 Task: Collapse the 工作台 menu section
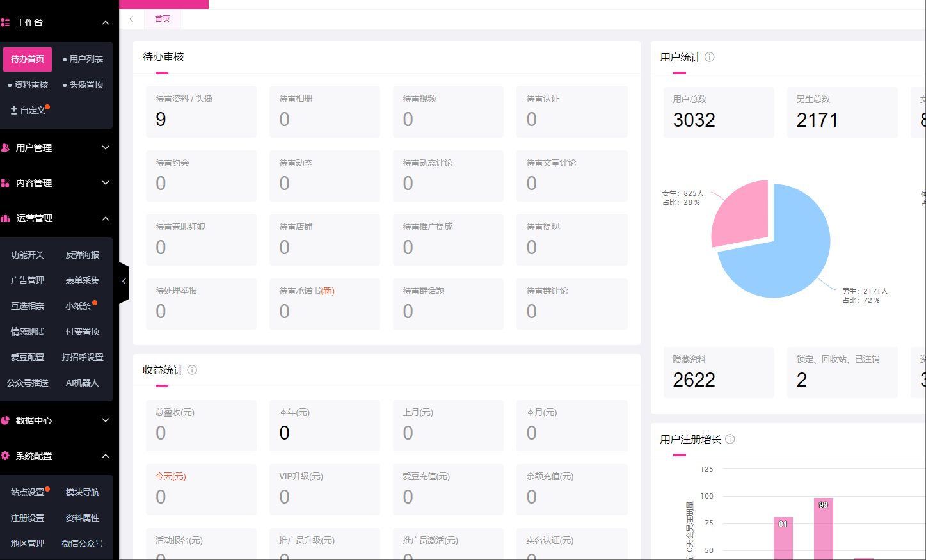click(106, 23)
